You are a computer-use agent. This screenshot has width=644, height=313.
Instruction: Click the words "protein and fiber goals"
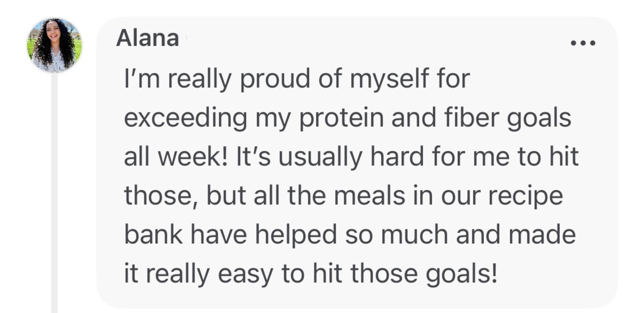(435, 118)
